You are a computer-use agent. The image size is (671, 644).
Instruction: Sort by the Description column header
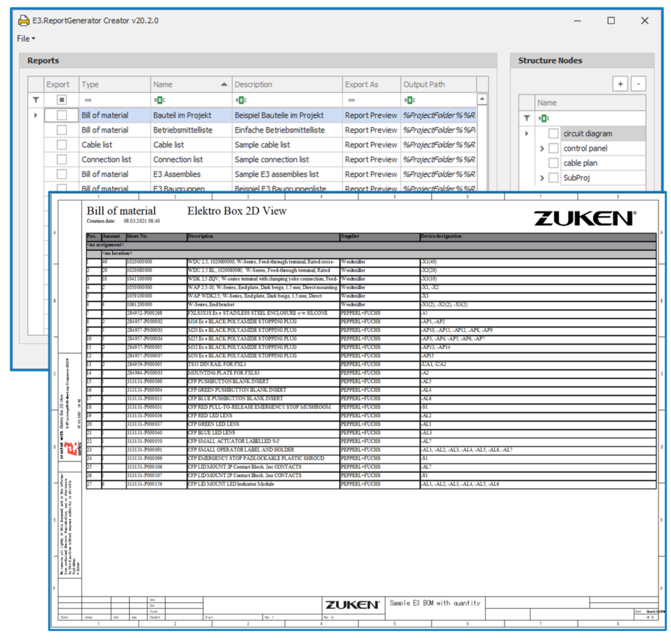point(287,85)
